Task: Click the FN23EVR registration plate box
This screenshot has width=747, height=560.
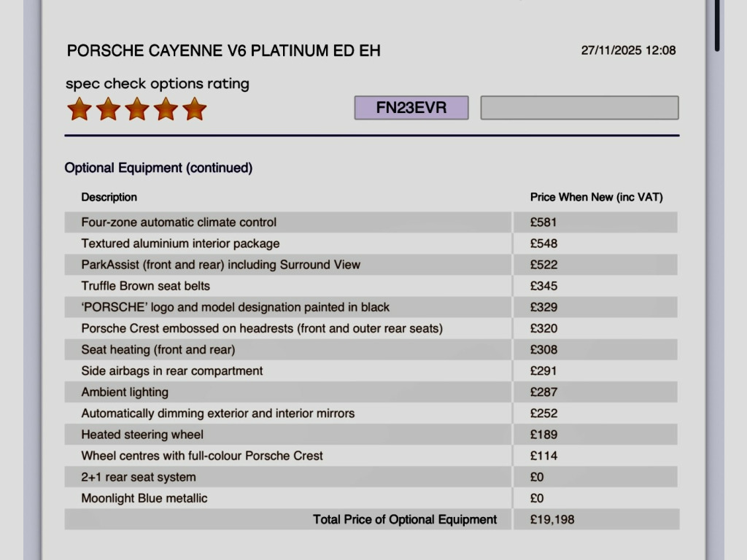Action: [411, 108]
